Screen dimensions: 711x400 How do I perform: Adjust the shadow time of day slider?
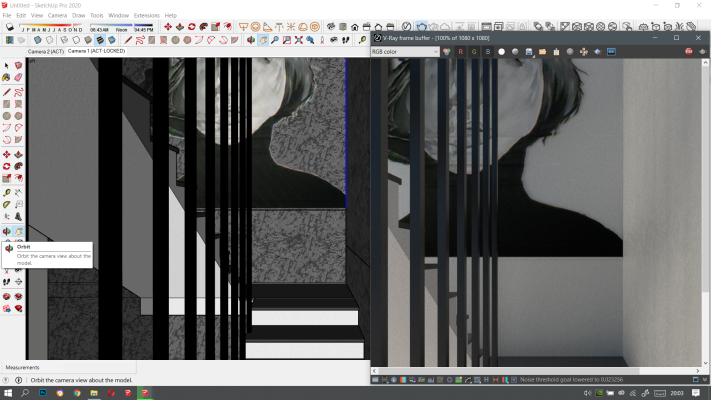[x=121, y=25]
